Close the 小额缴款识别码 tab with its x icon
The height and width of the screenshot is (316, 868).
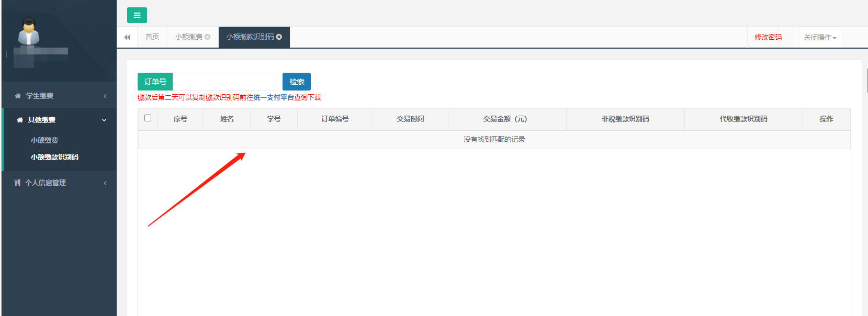(x=279, y=37)
